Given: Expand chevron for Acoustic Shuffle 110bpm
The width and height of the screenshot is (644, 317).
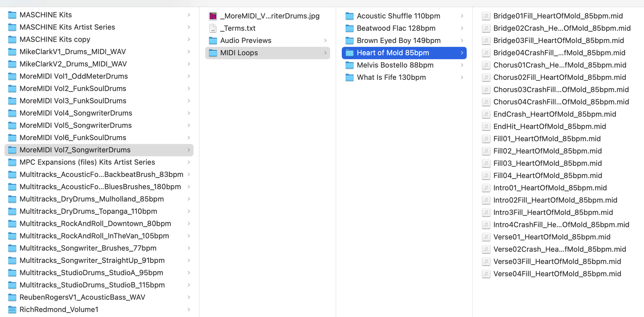Looking at the screenshot, I should click(x=462, y=16).
